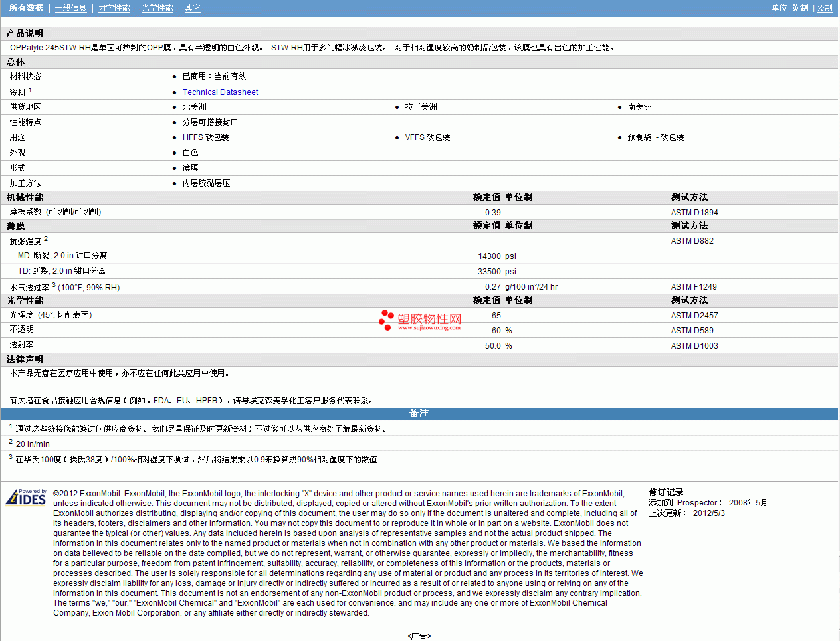Select the 机械性能 section heading
840x641 pixels.
click(x=25, y=197)
